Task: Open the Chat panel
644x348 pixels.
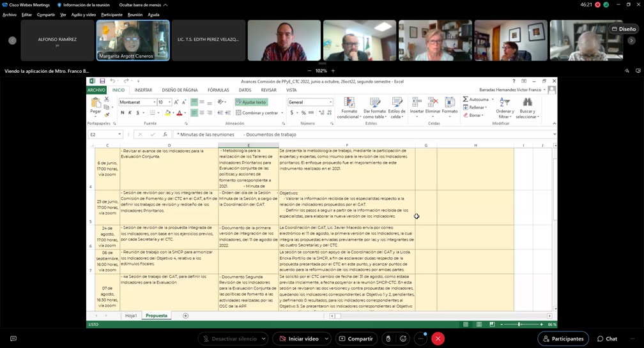Action: tap(607, 338)
